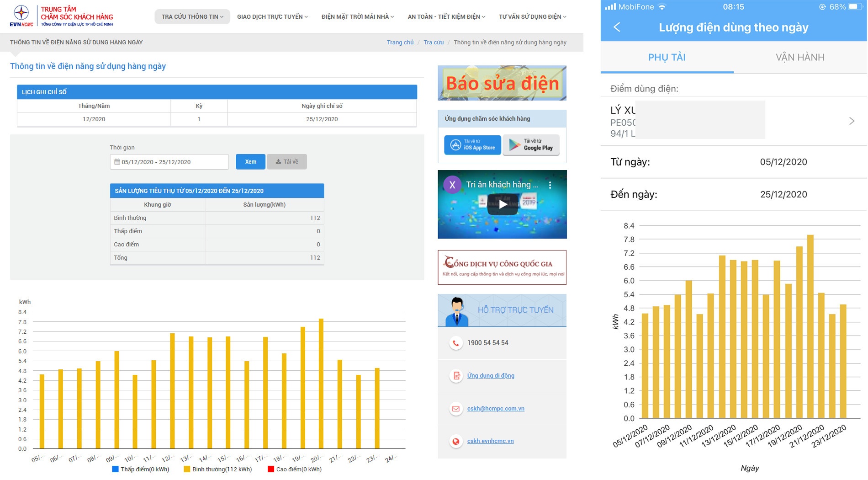Viewport: 868px width, 480px height.
Task: Open the GIAO DỊCH TRỰC TUYẾN dropdown
Action: 272,17
